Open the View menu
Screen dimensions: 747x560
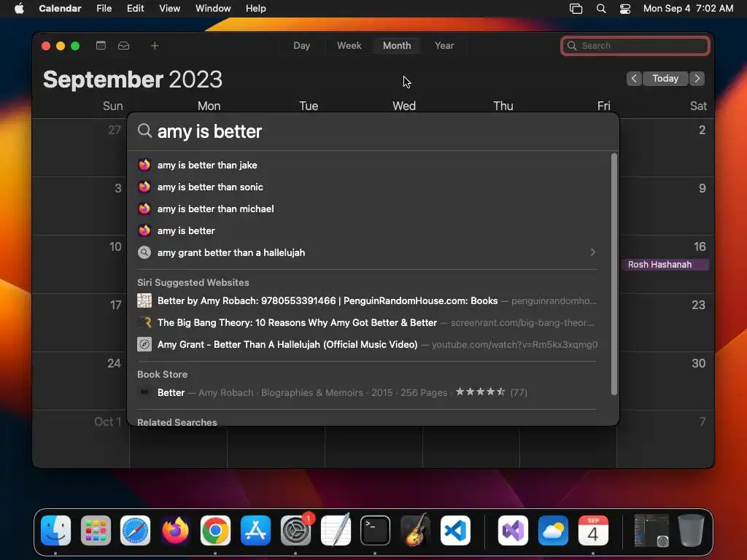tap(169, 9)
